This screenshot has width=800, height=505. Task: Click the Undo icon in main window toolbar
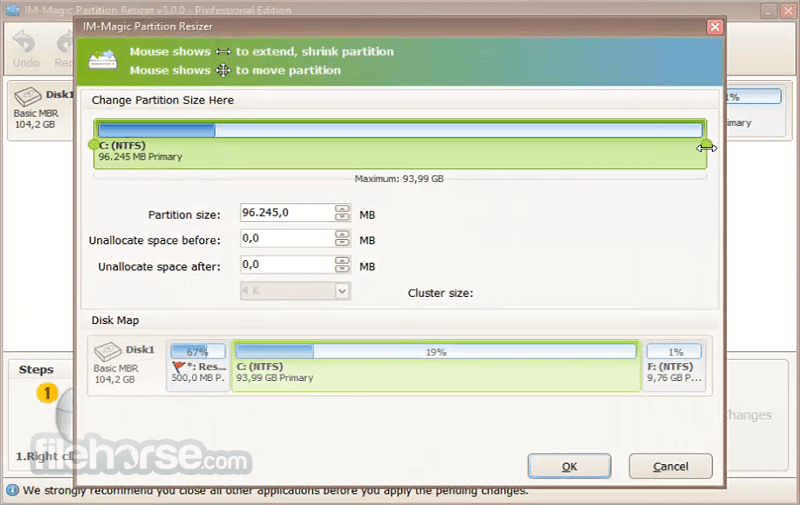24,42
